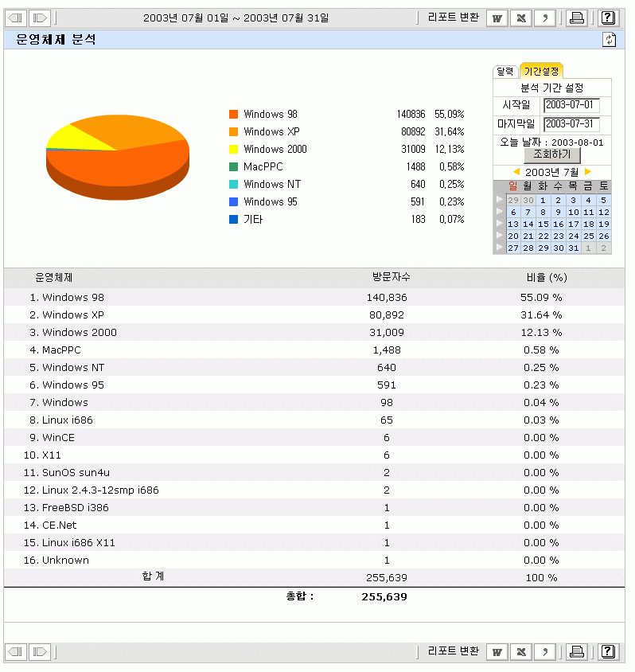Switch to the 달력 tab
This screenshot has width=635, height=672.
(x=505, y=71)
